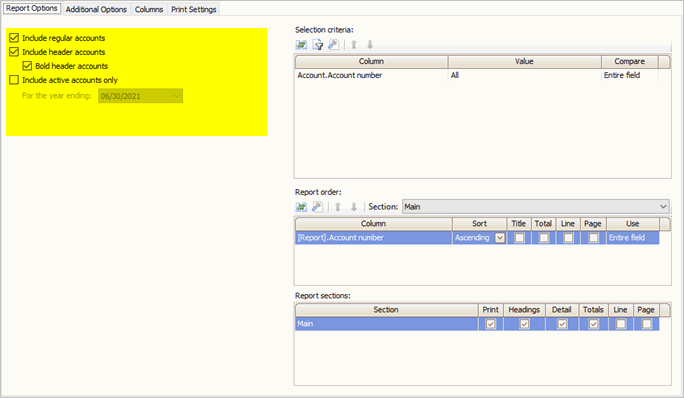Select the [Report].Account number row
The height and width of the screenshot is (398, 684).
[x=373, y=238]
